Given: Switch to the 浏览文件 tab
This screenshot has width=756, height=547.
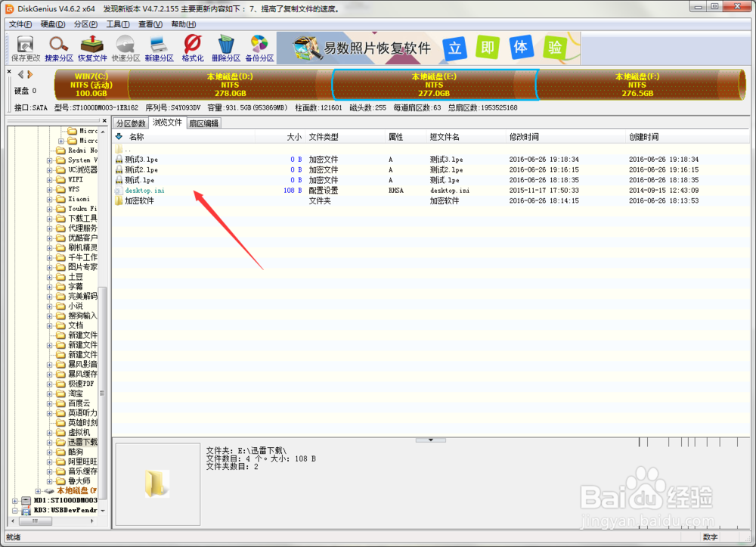Looking at the screenshot, I should tap(167, 123).
